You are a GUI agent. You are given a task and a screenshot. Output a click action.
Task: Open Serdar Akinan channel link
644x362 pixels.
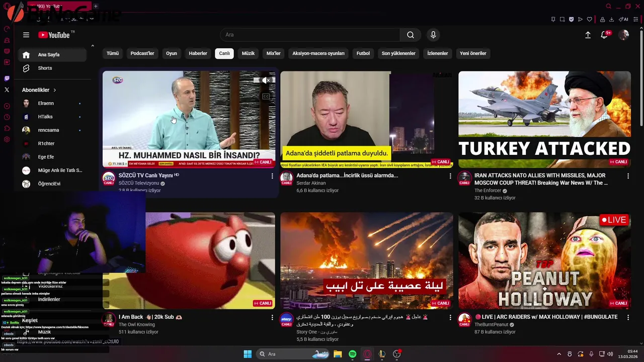point(311,183)
